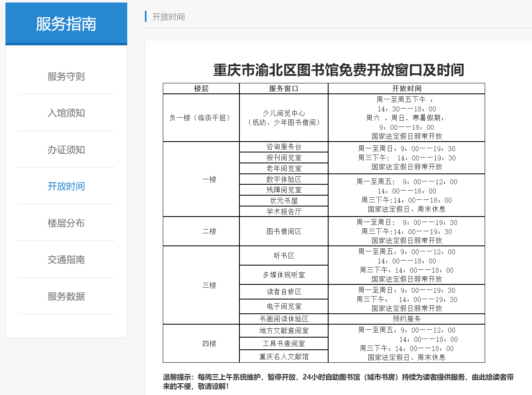Click the 听书区 cell
The height and width of the screenshot is (395, 532).
(284, 256)
